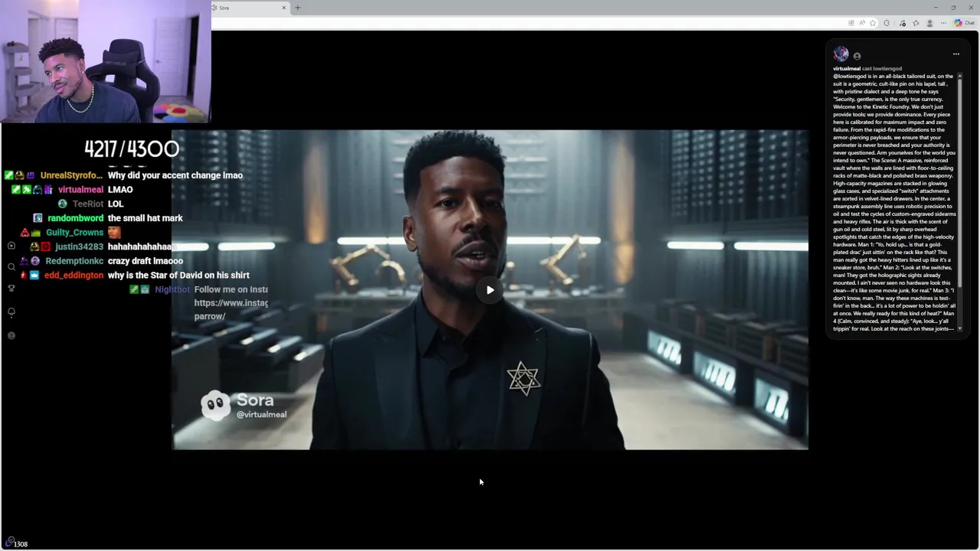
Task: Click the webcam overlay thumbnail
Action: click(106, 61)
